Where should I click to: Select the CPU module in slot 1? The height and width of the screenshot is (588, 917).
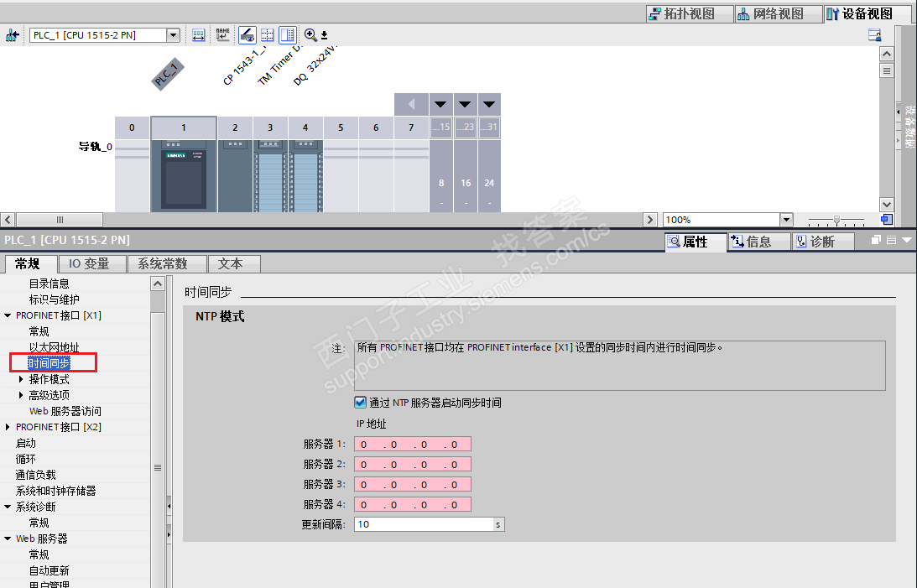184,175
